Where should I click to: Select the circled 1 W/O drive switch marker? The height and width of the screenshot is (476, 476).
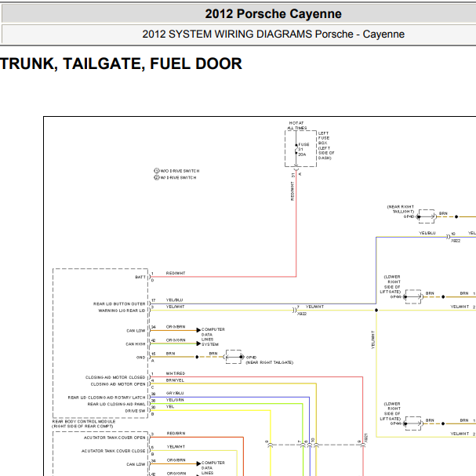(x=157, y=171)
